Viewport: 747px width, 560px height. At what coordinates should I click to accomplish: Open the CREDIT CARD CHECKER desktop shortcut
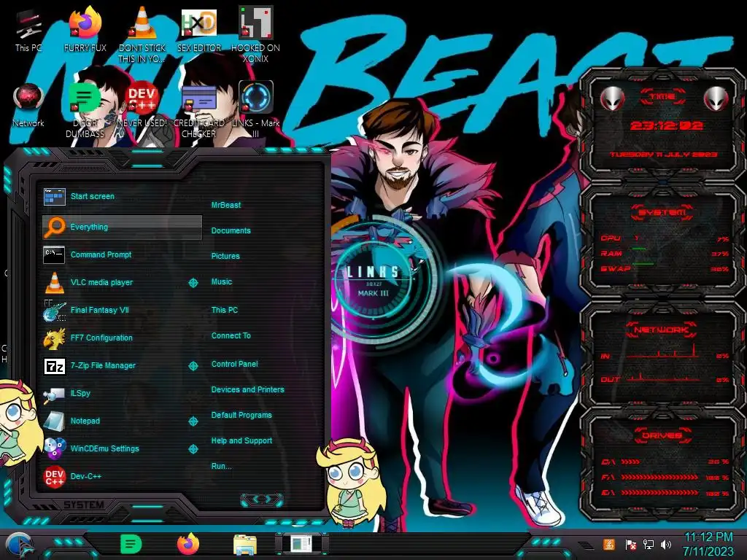click(199, 110)
